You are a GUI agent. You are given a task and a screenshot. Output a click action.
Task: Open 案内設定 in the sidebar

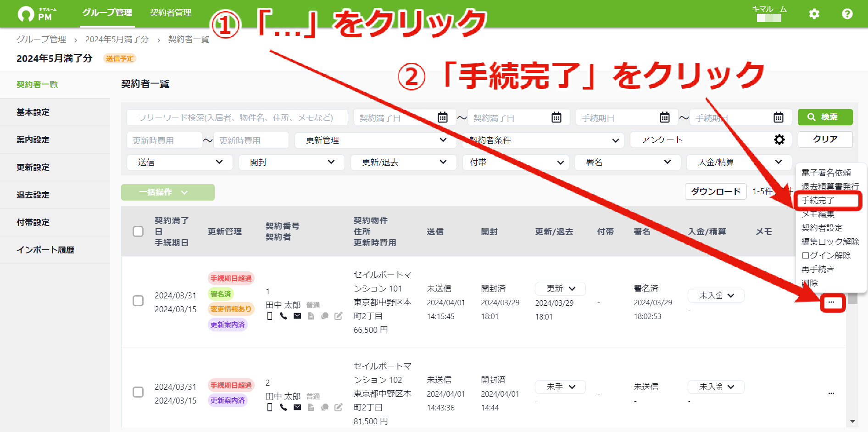click(55, 140)
